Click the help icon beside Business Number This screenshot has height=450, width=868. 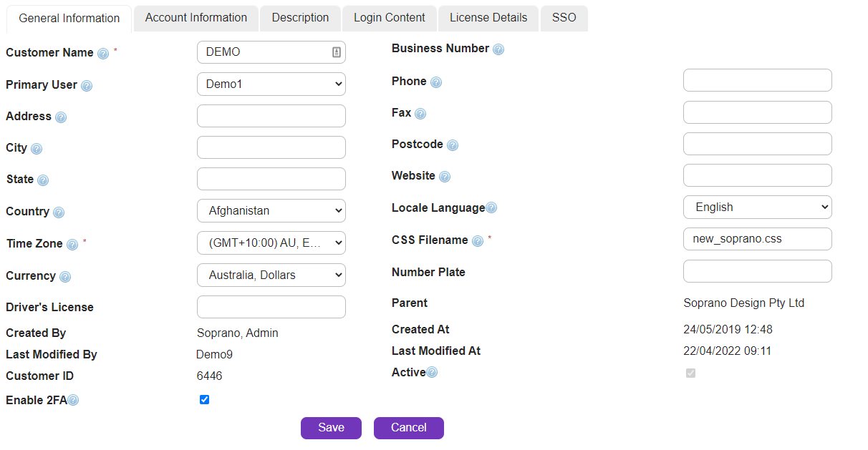[x=498, y=49]
